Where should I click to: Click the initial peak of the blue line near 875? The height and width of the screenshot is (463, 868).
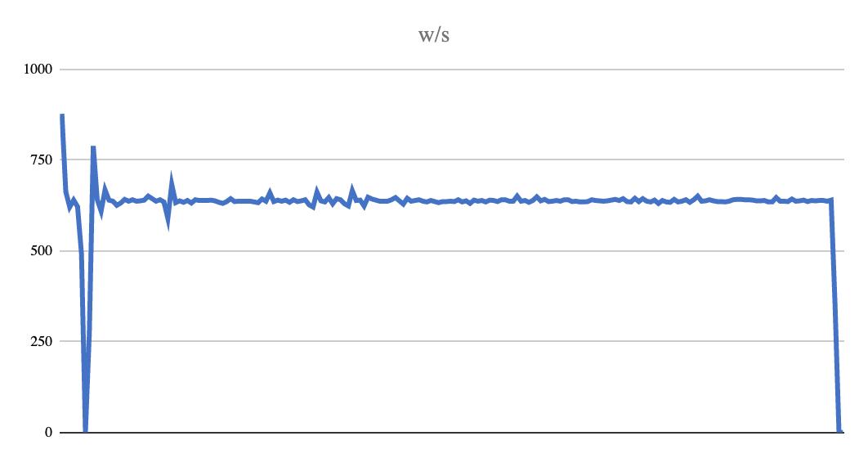[x=62, y=116]
